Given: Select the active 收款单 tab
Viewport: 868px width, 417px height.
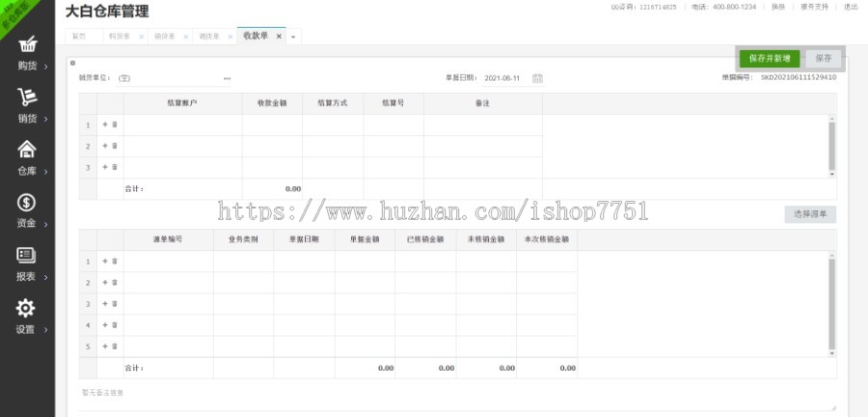Looking at the screenshot, I should click(256, 36).
